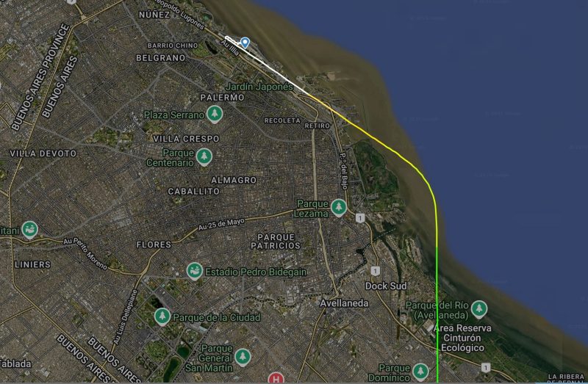Viewport: 588px width, 384px height.
Task: Click the stadium icon beside itani label
Action: click(x=29, y=230)
